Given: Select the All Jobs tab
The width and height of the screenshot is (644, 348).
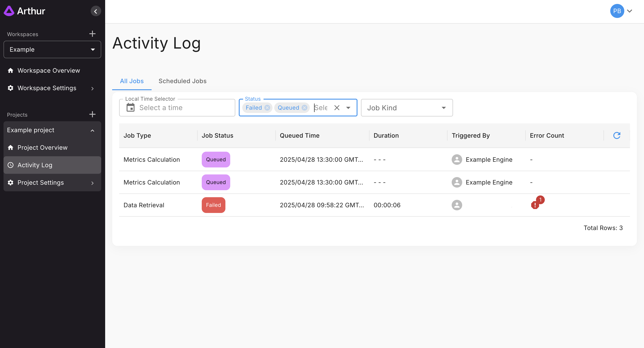Looking at the screenshot, I should 131,81.
